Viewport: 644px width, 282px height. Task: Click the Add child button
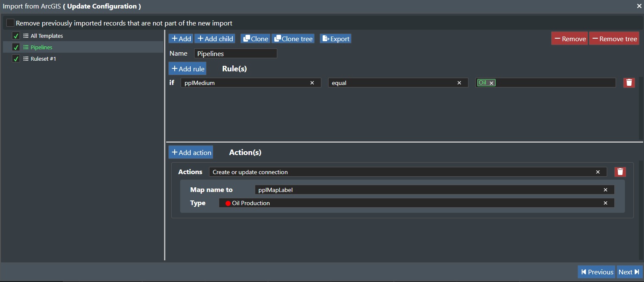pyautogui.click(x=215, y=39)
